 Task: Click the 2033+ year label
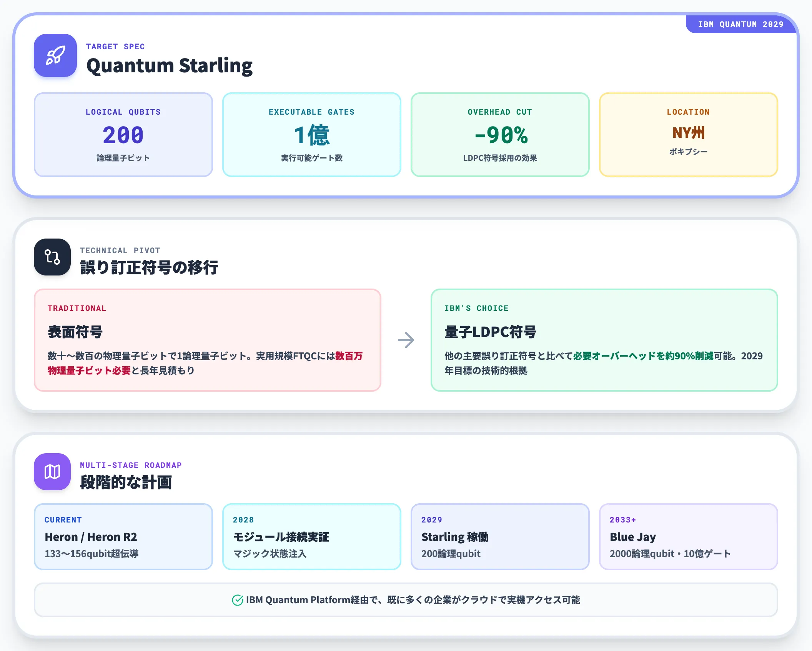(623, 520)
